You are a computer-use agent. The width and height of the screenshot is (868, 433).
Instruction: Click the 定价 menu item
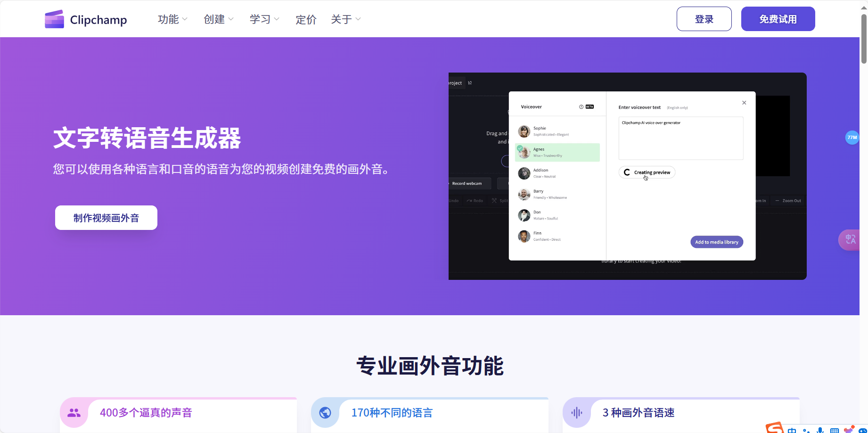pos(305,19)
